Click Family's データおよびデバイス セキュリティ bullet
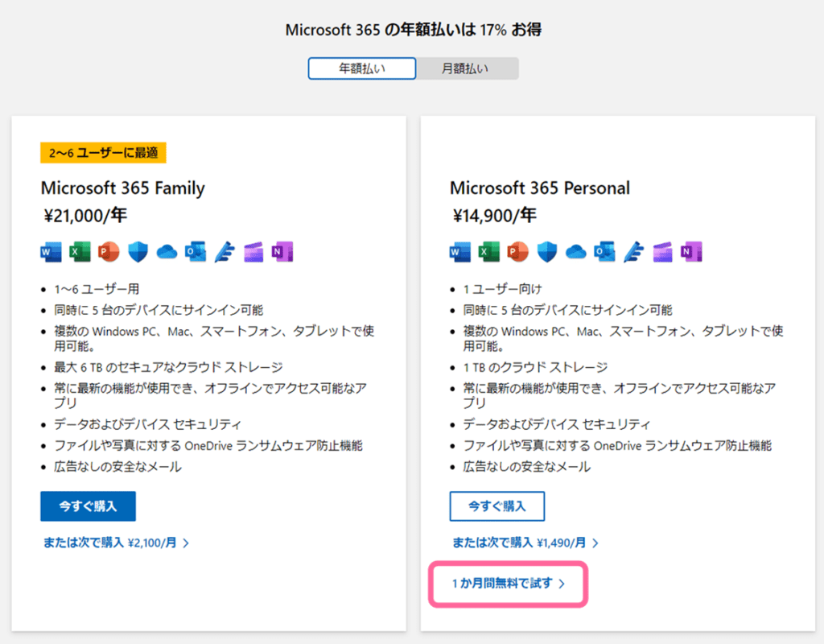The width and height of the screenshot is (824, 644). pyautogui.click(x=148, y=424)
